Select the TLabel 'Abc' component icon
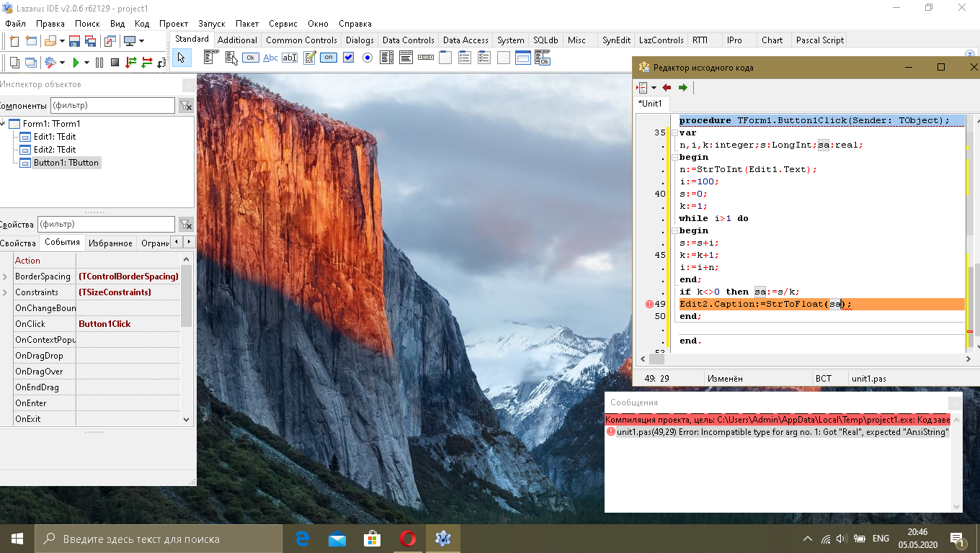Screen dimensions: 980x553 pyautogui.click(x=270, y=58)
